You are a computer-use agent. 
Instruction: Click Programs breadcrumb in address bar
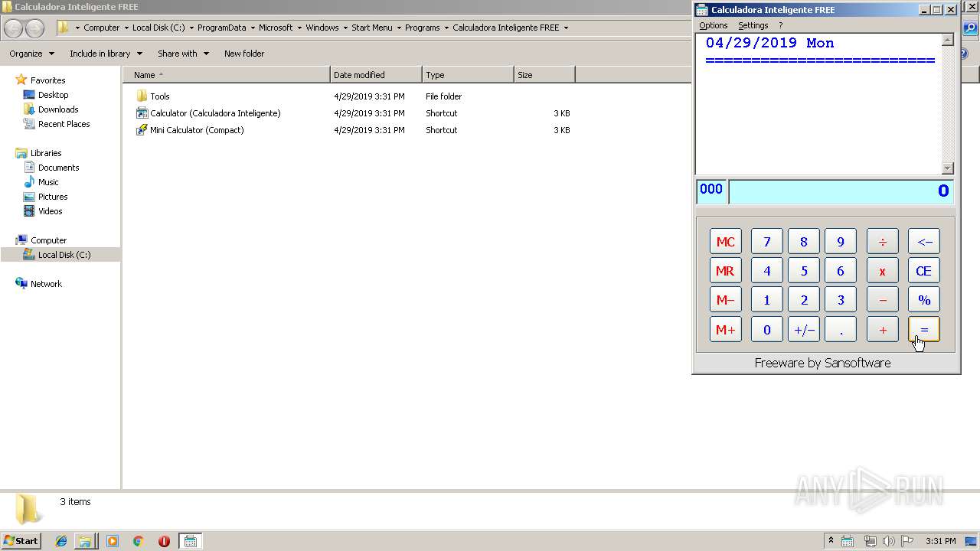(x=422, y=28)
